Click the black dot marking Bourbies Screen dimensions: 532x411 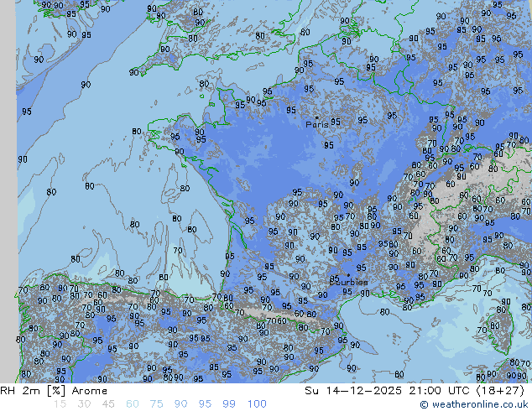click(x=348, y=275)
